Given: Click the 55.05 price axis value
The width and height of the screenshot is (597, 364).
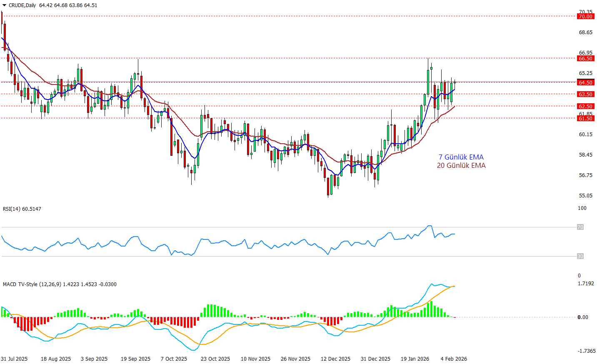Looking at the screenshot, I should tap(585, 196).
